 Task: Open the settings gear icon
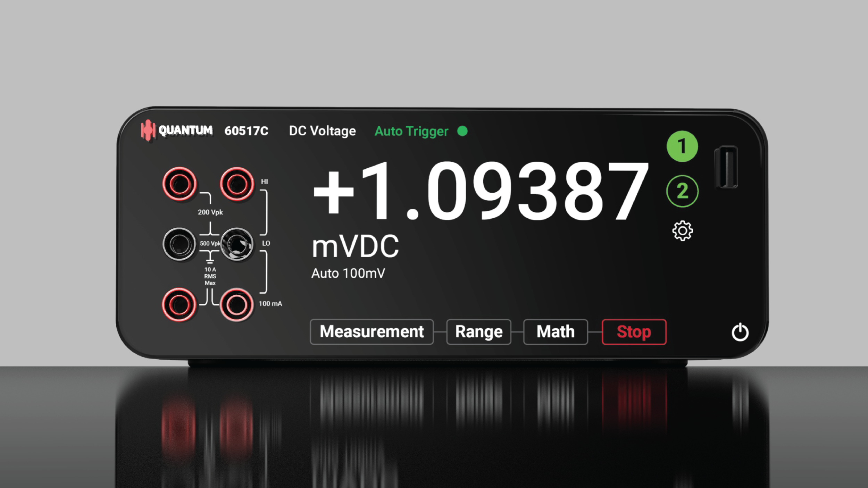click(x=682, y=231)
